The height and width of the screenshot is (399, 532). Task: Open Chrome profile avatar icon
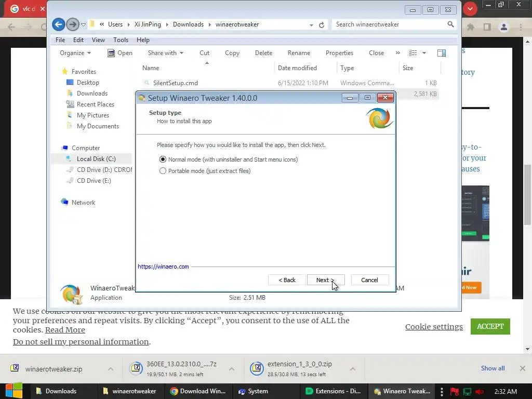pyautogui.click(x=504, y=27)
